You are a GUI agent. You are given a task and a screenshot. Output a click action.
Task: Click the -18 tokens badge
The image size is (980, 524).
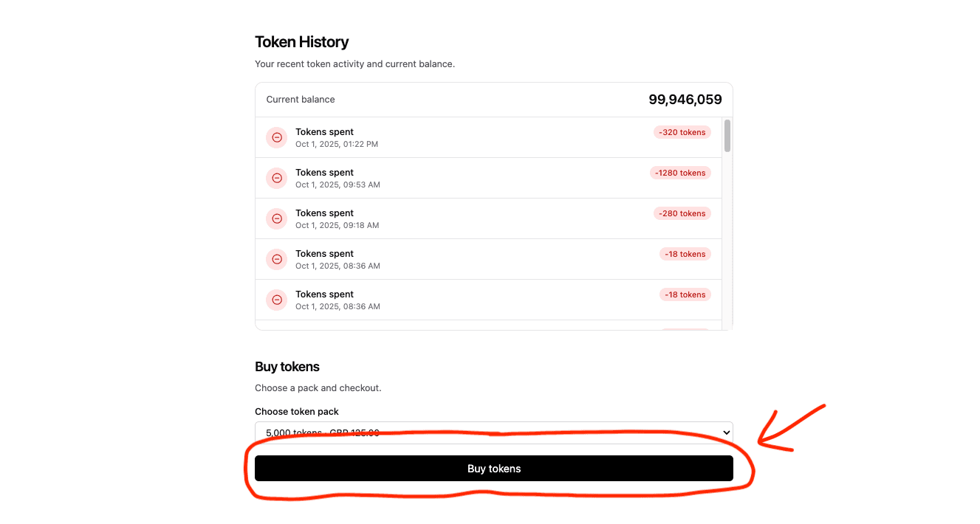click(685, 254)
